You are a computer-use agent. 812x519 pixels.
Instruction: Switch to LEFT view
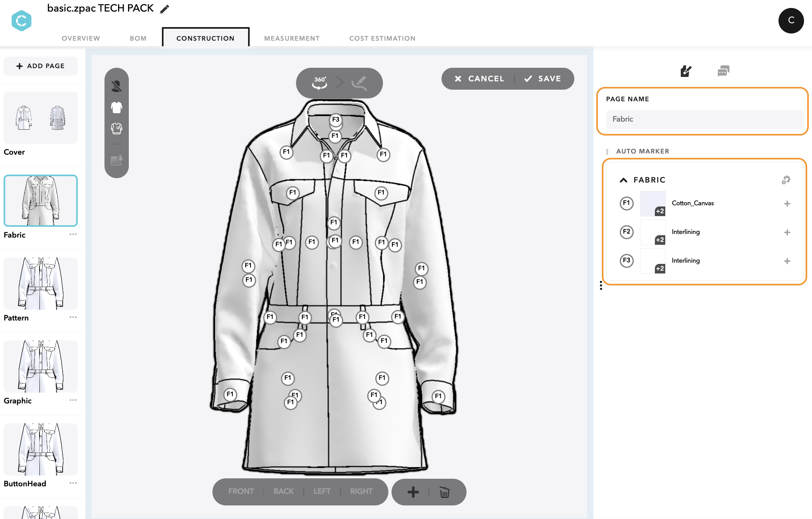[322, 491]
